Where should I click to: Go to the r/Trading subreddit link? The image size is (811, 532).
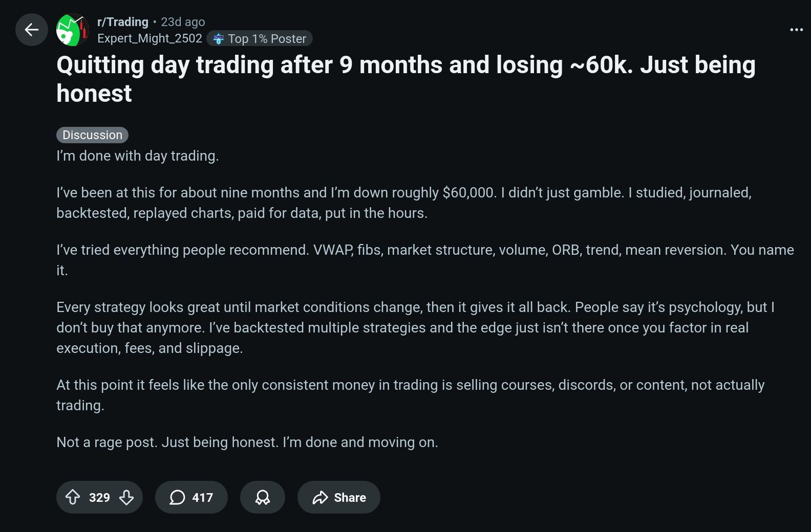tap(123, 22)
